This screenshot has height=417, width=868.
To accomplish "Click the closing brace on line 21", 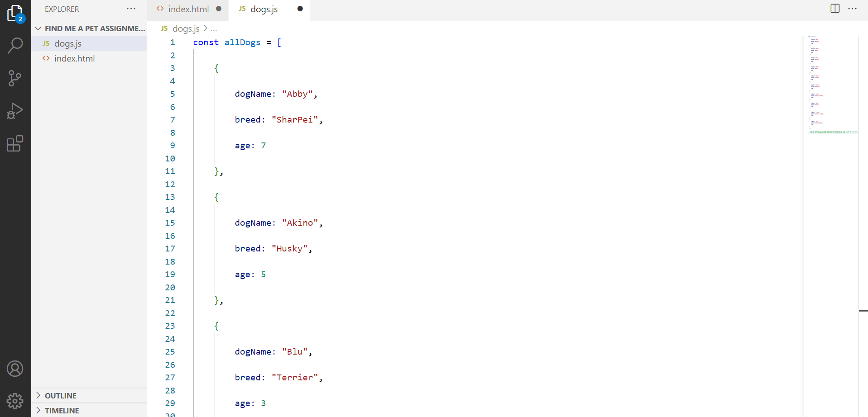I will pyautogui.click(x=216, y=300).
